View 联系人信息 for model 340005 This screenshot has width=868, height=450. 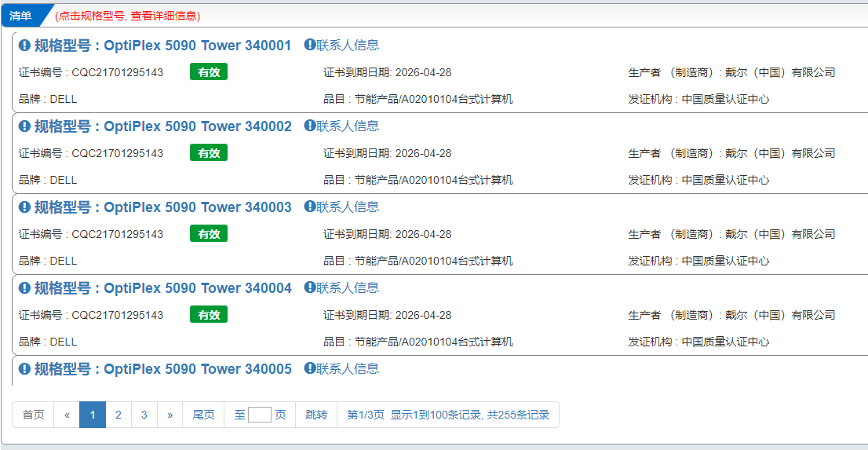(x=348, y=369)
